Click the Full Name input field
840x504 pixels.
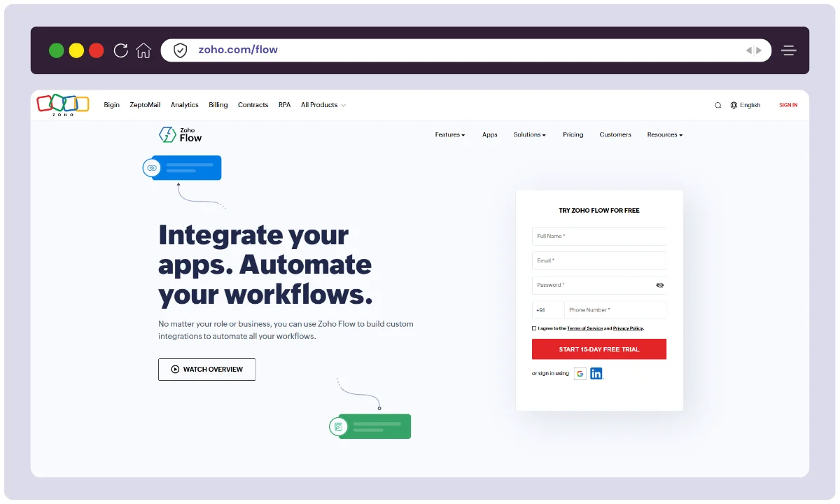599,236
